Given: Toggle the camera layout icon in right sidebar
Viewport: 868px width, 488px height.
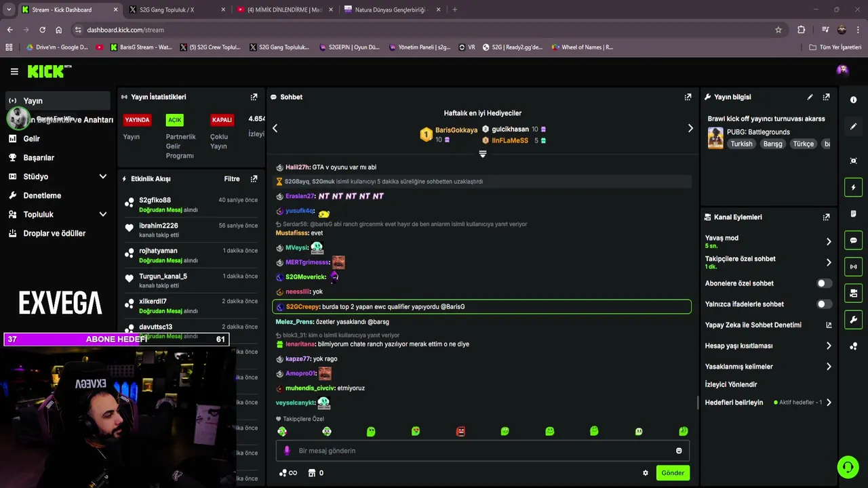Looking at the screenshot, I should click(x=853, y=293).
